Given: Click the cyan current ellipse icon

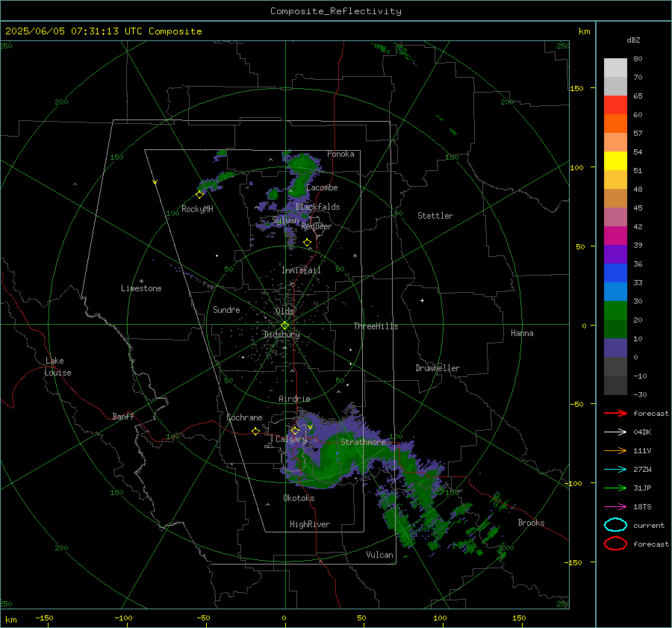Looking at the screenshot, I should coord(615,525).
